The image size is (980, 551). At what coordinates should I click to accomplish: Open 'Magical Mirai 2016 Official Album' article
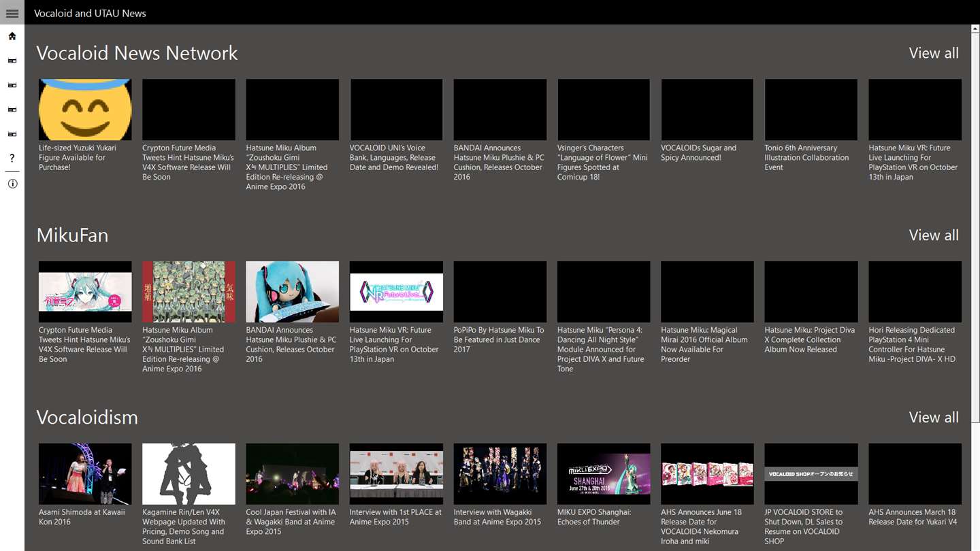point(707,312)
